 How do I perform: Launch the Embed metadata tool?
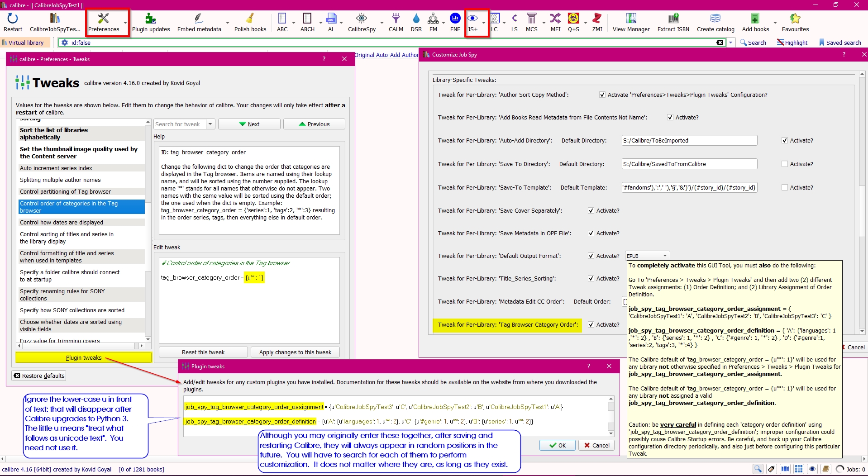199,23
